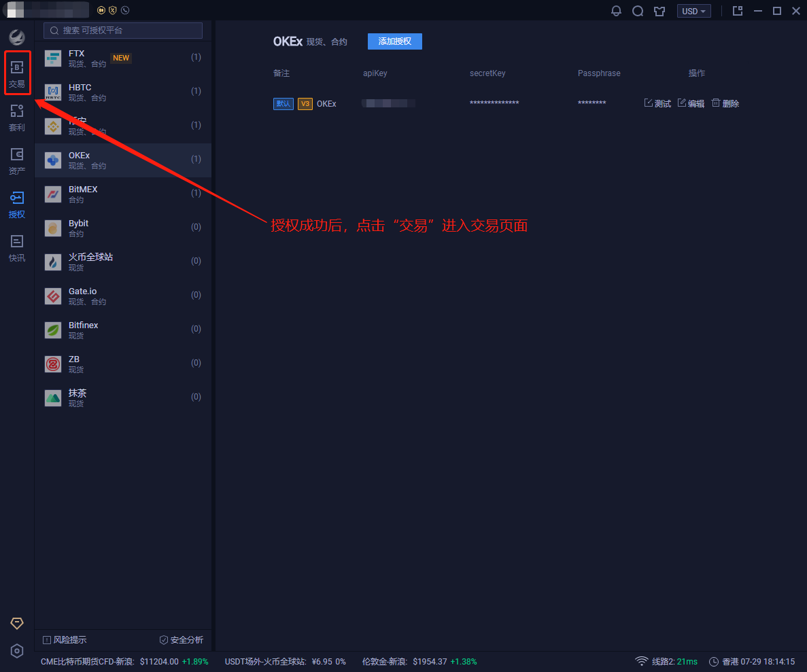Click the NEW badge next to FTX
The height and width of the screenshot is (672, 807).
pos(122,58)
